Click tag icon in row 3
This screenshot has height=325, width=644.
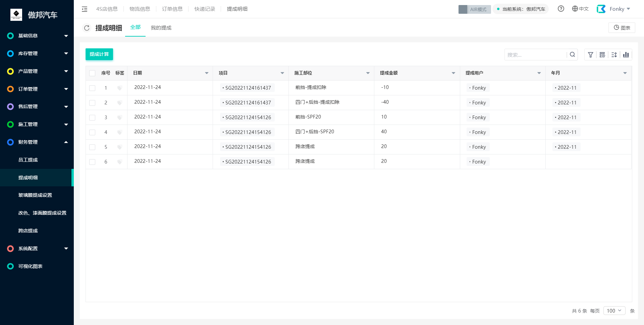click(119, 118)
